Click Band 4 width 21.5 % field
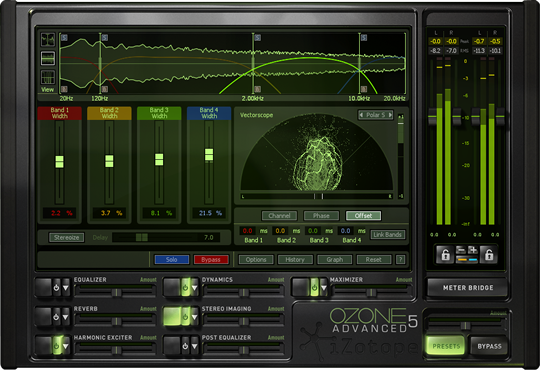The width and height of the screenshot is (540, 370). (x=209, y=213)
